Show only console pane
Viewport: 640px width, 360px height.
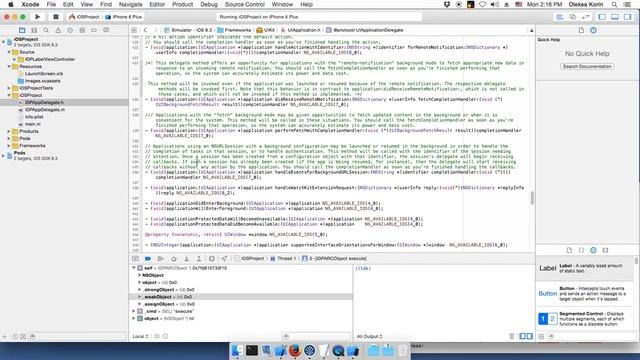tap(530, 336)
